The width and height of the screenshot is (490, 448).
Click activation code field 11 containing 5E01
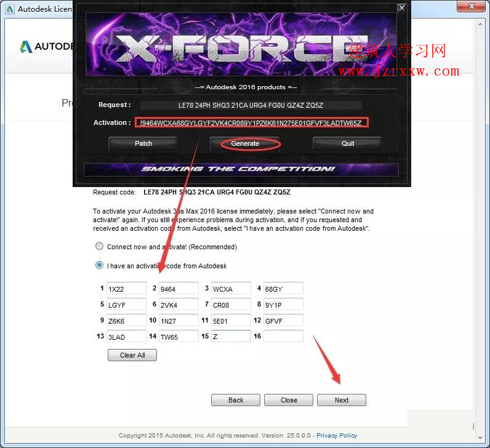click(231, 320)
